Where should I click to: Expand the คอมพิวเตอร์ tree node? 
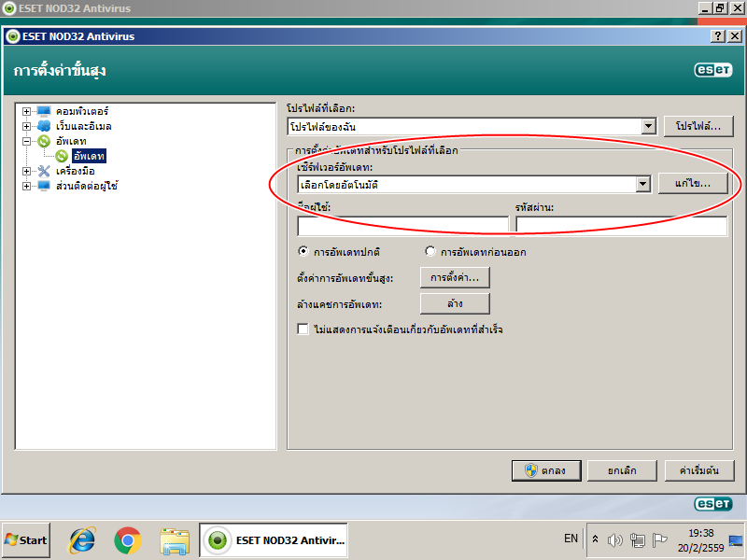coord(27,111)
